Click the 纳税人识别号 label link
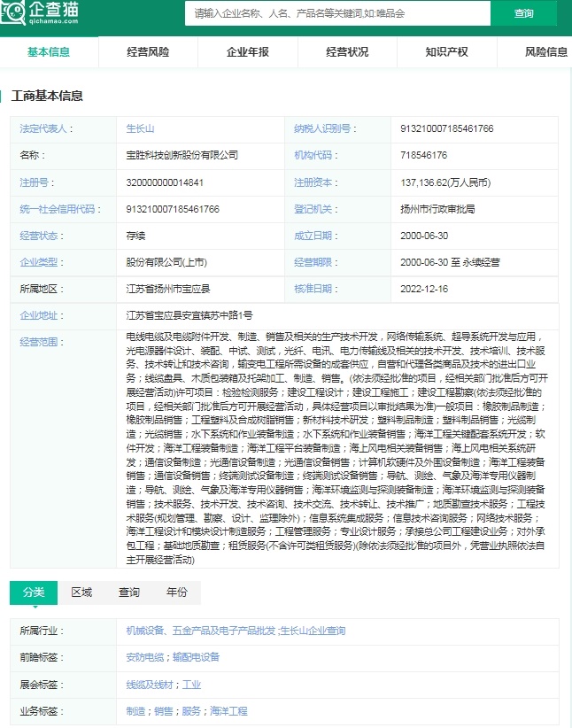Screen dimensions: 572x728 click(x=322, y=128)
